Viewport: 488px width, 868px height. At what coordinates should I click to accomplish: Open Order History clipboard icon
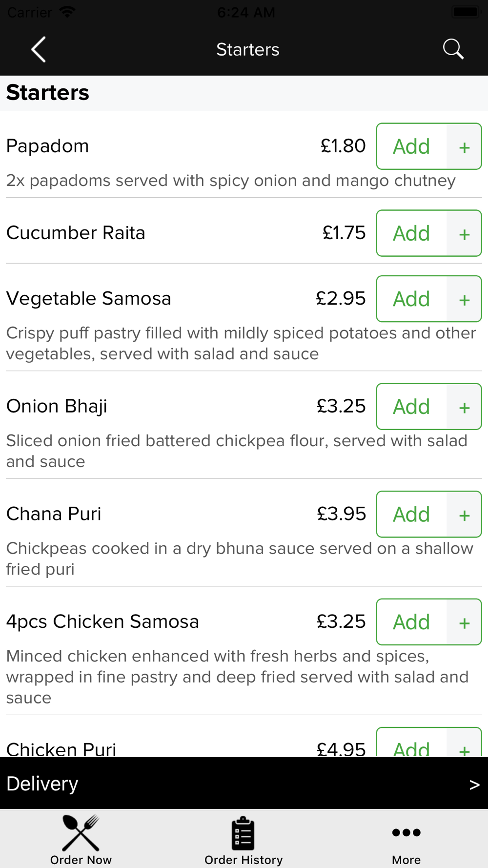[243, 833]
